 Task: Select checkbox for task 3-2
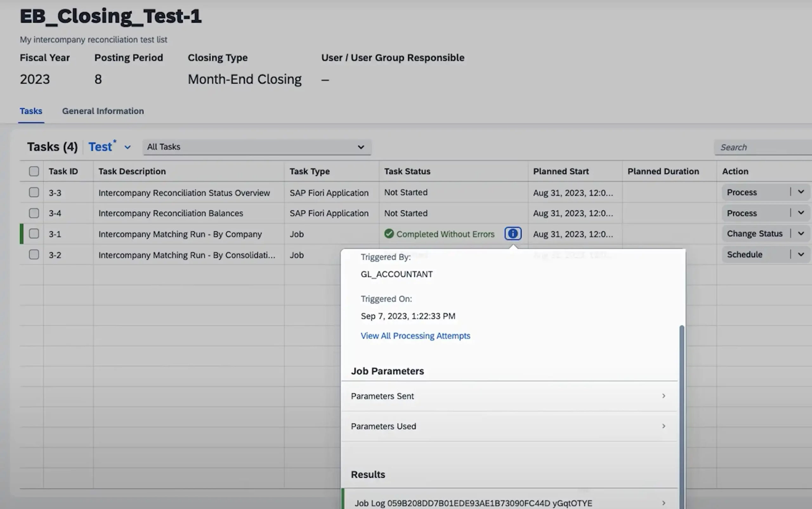pos(34,254)
